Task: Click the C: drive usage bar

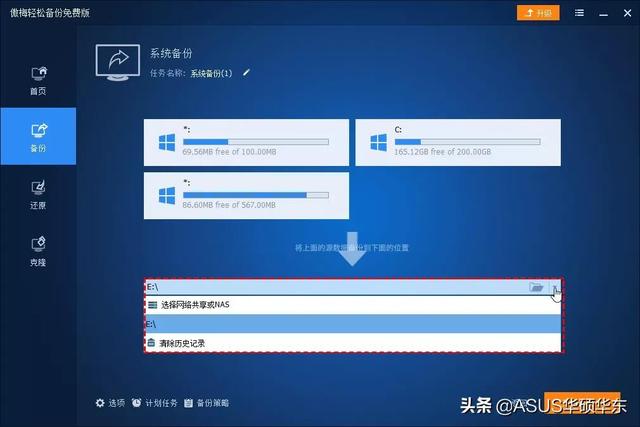Action: (467, 142)
